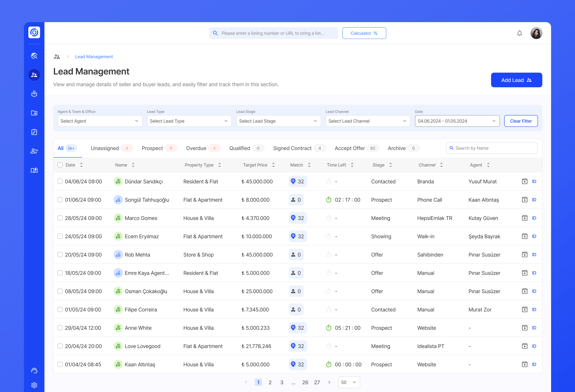Open the leads people sidebar icon

34,75
